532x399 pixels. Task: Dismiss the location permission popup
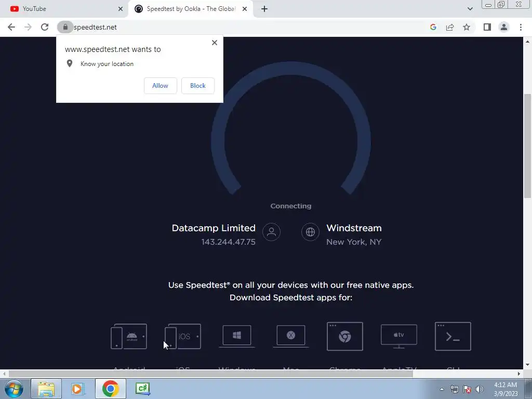click(x=215, y=43)
